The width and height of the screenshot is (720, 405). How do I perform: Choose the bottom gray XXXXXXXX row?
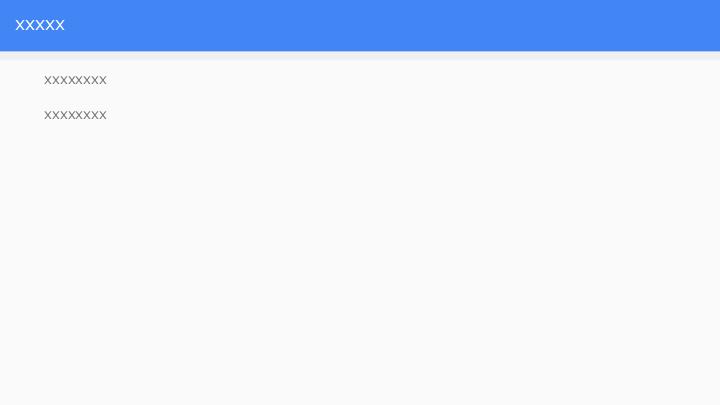pos(360,115)
